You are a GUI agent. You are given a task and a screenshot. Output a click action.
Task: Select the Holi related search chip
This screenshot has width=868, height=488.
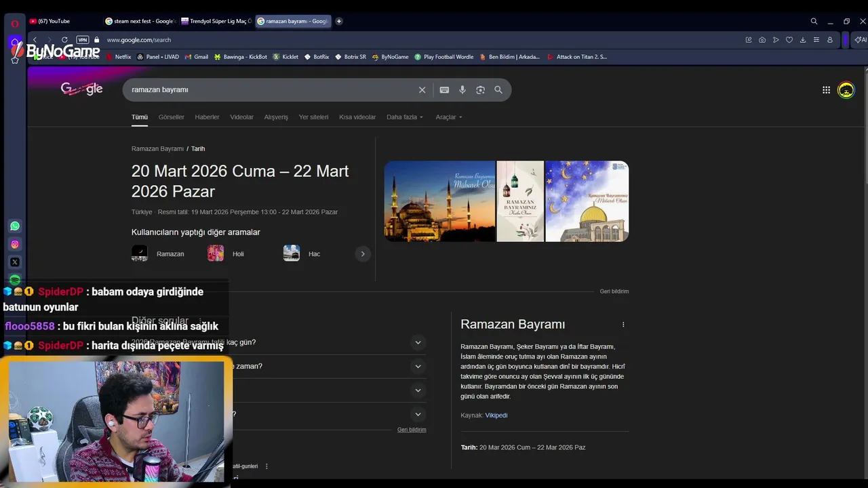coord(226,254)
